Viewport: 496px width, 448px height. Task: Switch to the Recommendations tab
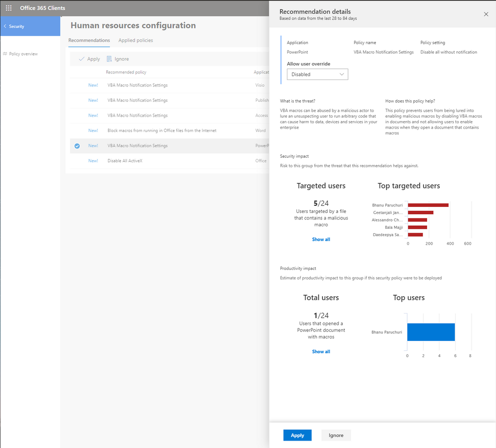click(x=89, y=41)
